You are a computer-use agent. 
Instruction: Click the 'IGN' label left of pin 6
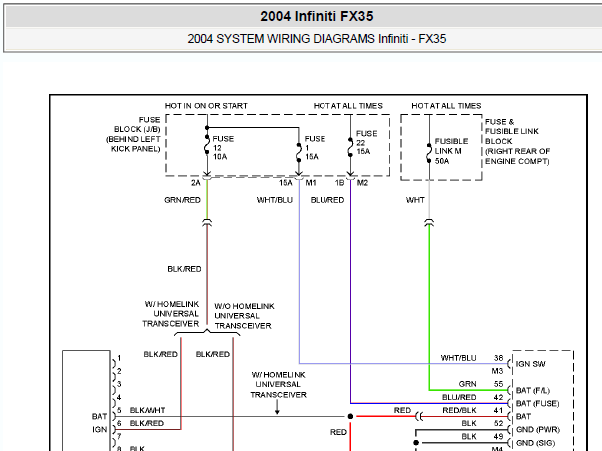[x=99, y=429]
